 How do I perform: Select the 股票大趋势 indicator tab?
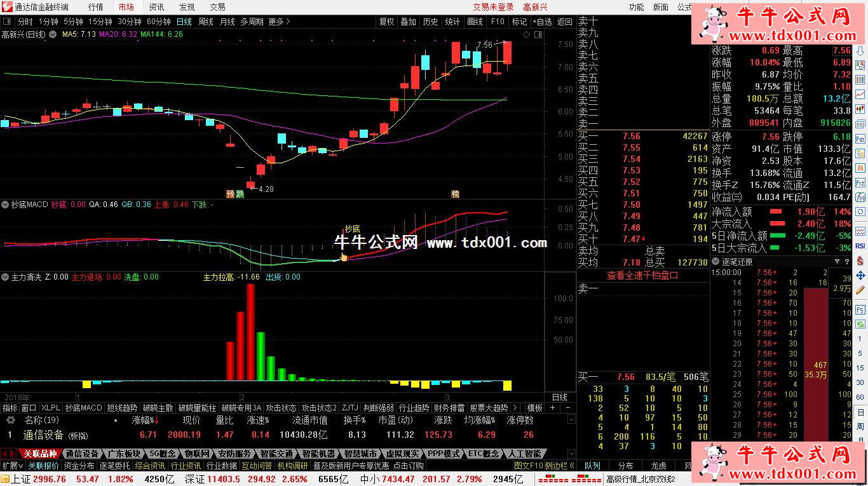489,408
